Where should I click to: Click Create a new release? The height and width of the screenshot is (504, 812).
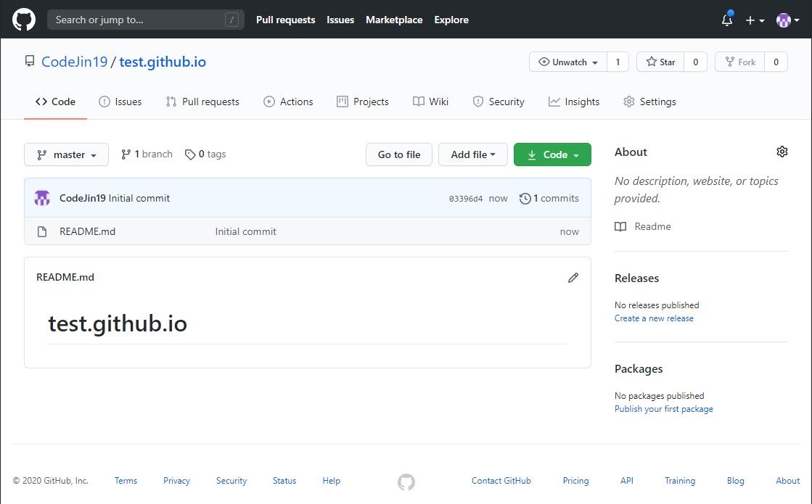point(654,318)
